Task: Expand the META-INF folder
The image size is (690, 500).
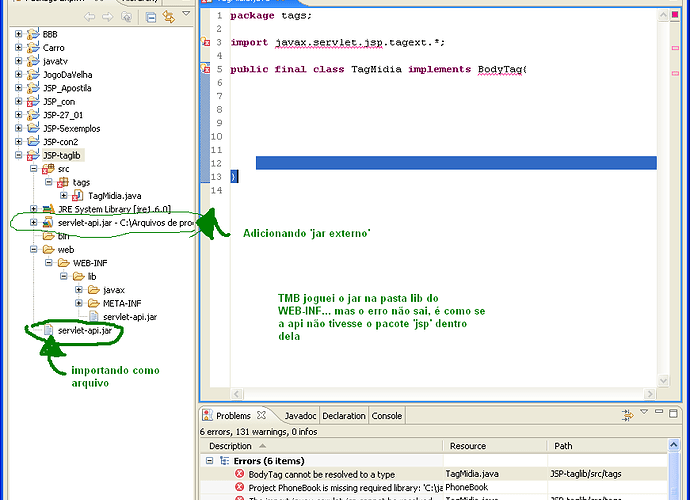Action: coord(79,303)
